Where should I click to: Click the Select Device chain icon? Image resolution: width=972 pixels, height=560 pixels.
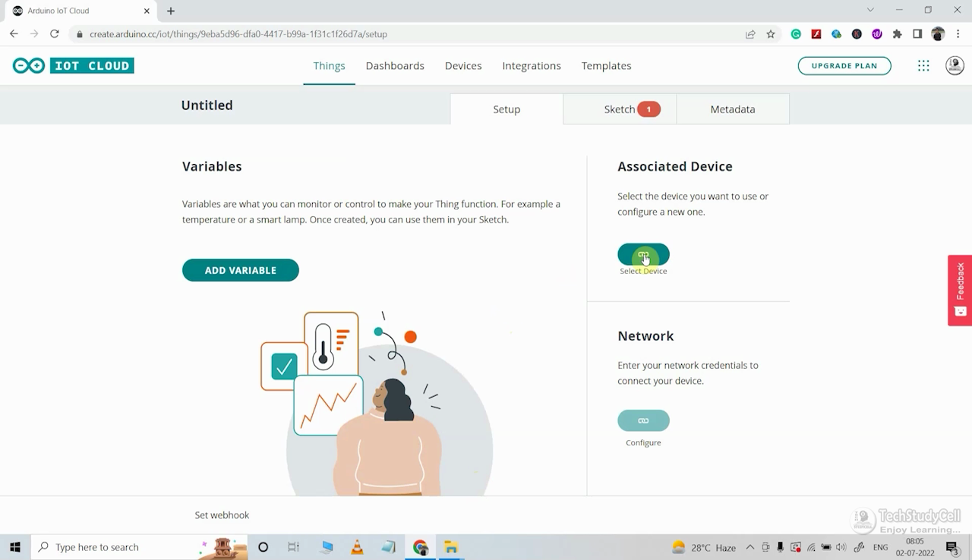tap(643, 254)
